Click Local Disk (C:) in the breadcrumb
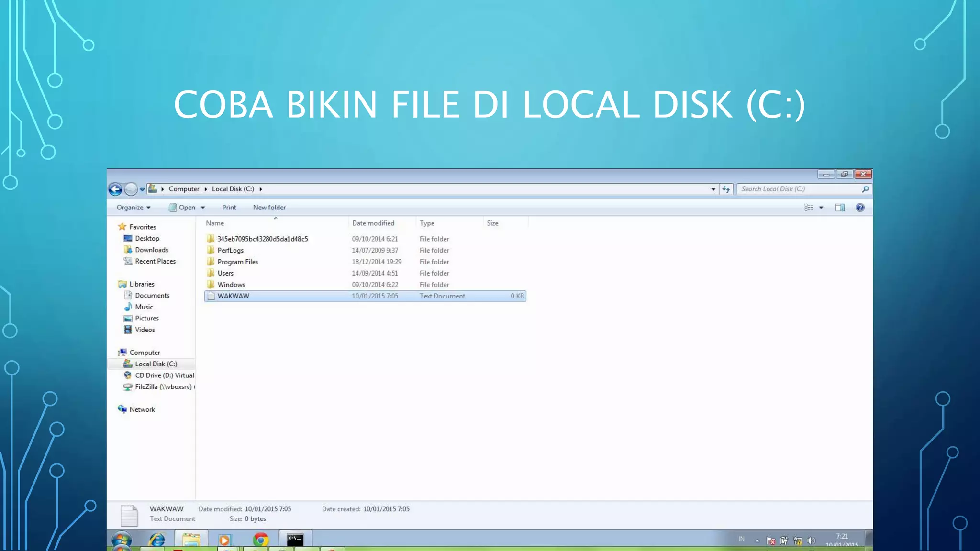980x551 pixels. point(233,189)
